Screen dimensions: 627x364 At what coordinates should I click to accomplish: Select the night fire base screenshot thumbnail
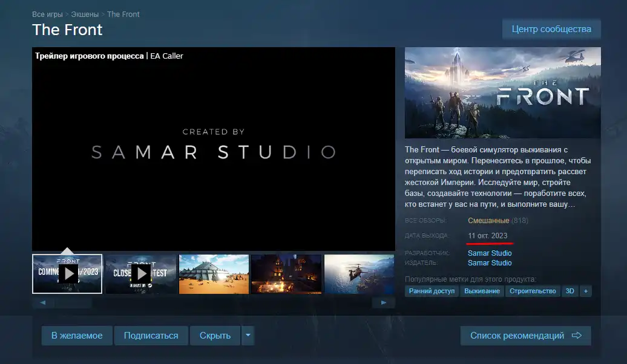pos(286,274)
